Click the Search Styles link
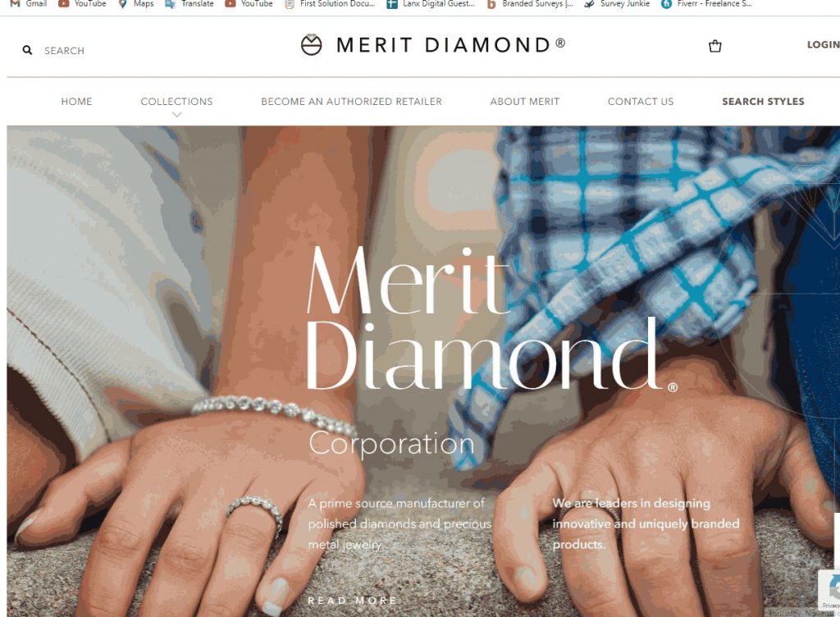Viewport: 840px width, 617px height. (x=764, y=101)
